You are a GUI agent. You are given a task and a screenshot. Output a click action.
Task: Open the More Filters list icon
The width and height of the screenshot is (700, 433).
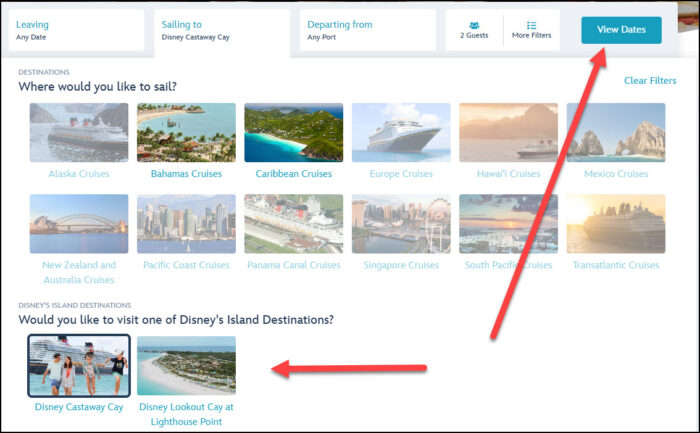coord(531,25)
